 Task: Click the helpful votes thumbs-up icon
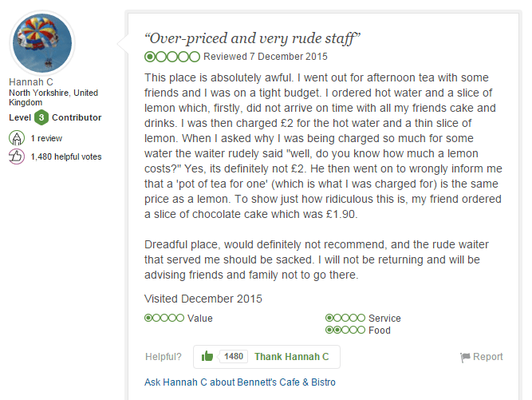click(16, 157)
